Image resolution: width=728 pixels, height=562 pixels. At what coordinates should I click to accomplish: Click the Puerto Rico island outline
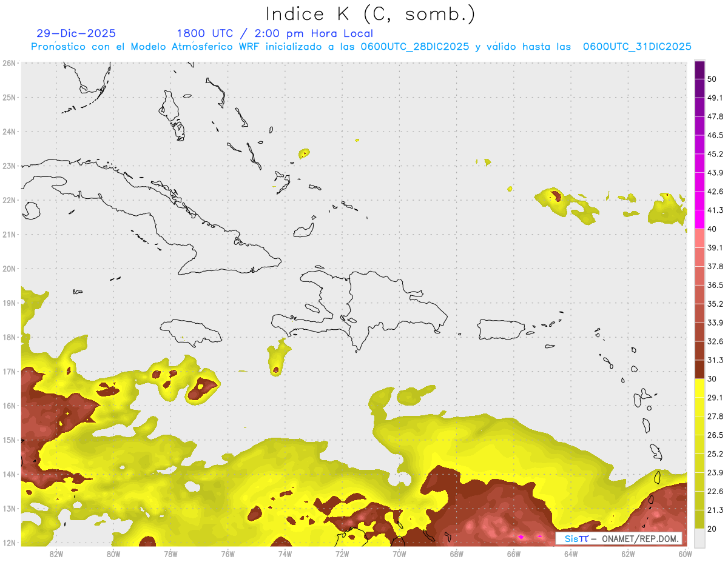click(500, 330)
